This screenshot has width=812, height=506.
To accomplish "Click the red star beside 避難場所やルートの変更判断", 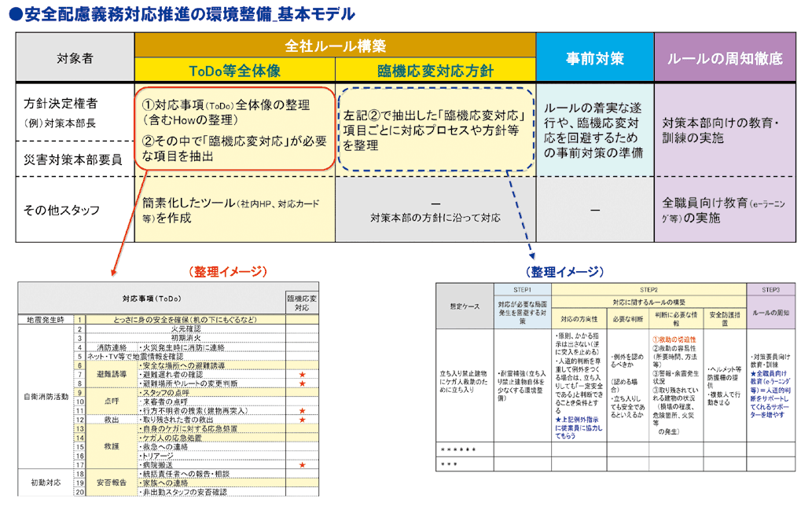I will 302,383.
